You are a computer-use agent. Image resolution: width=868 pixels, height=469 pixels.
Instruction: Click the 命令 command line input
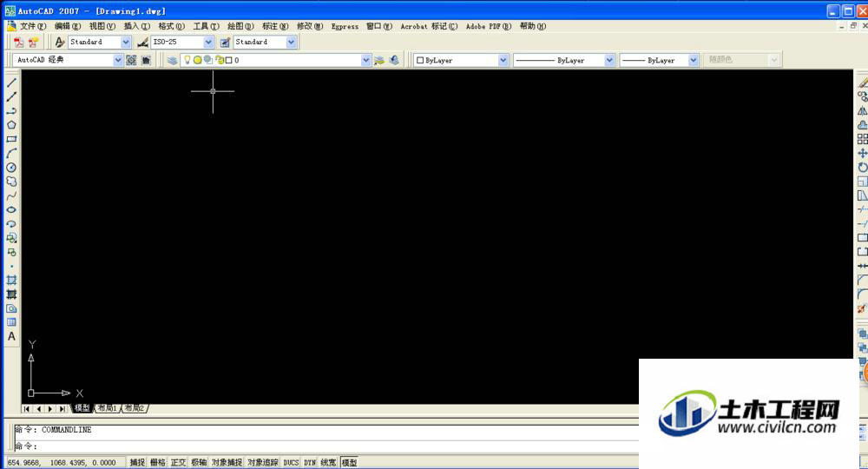click(x=326, y=446)
